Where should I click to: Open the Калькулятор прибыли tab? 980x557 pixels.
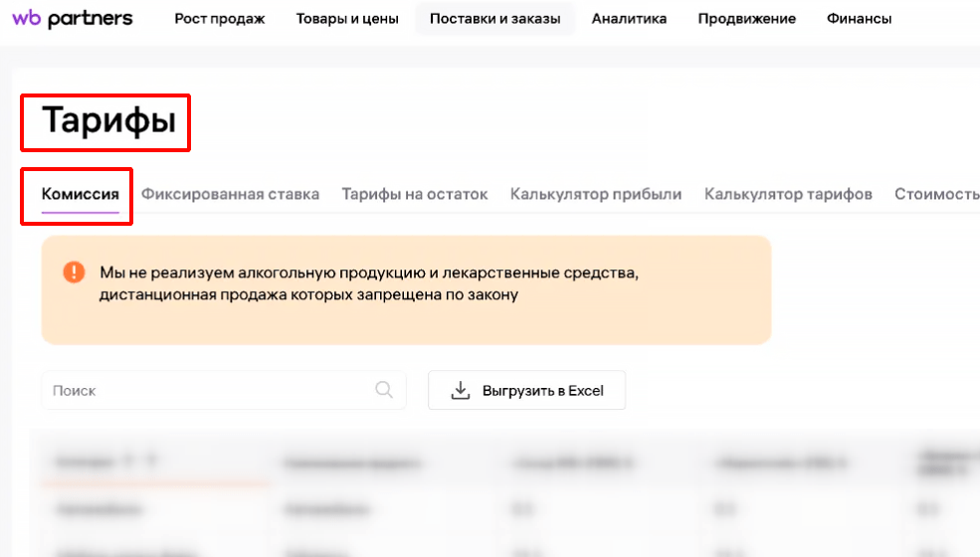pos(596,194)
